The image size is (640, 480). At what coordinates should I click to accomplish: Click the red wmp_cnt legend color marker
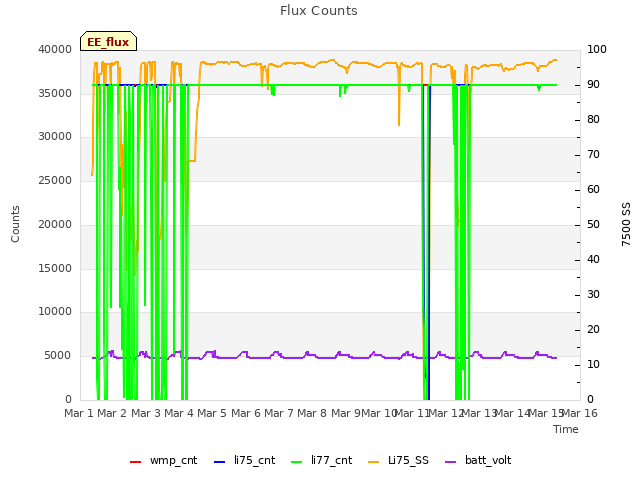click(135, 462)
